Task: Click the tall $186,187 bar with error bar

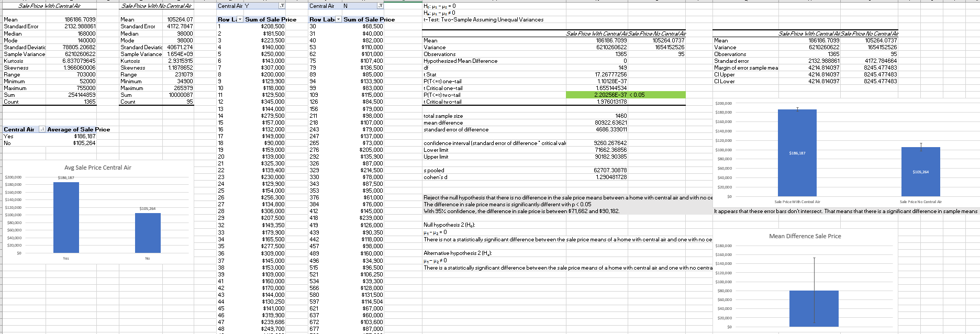Action: point(797,153)
